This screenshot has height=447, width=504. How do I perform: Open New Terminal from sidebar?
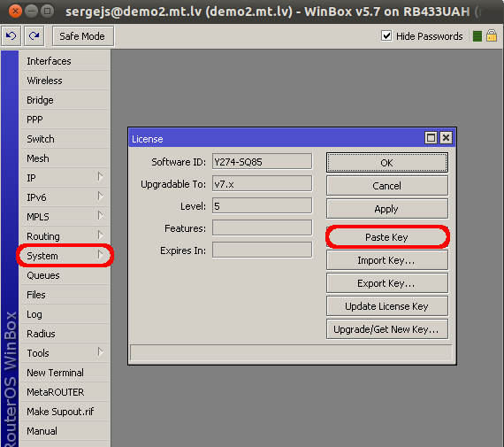tap(65, 373)
